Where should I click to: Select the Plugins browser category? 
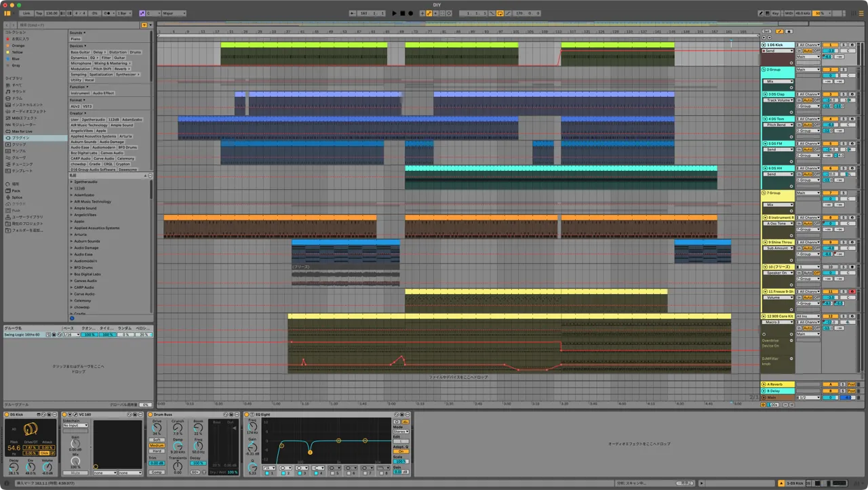20,138
